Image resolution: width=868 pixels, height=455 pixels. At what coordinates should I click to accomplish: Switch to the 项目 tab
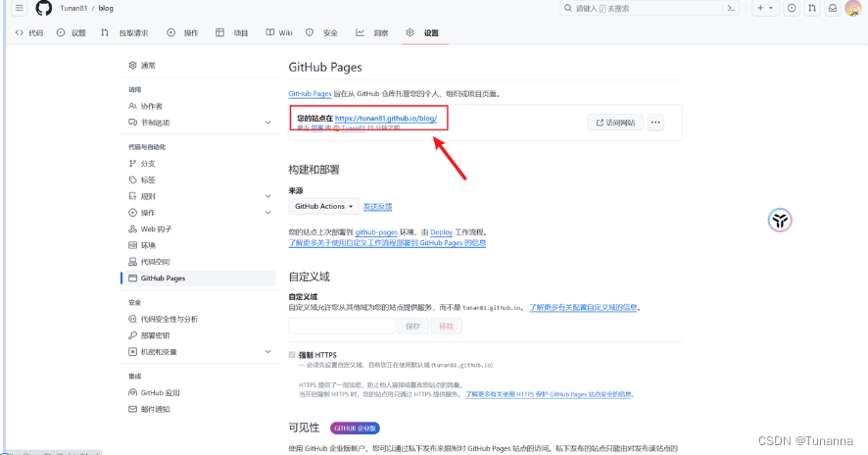tap(232, 32)
